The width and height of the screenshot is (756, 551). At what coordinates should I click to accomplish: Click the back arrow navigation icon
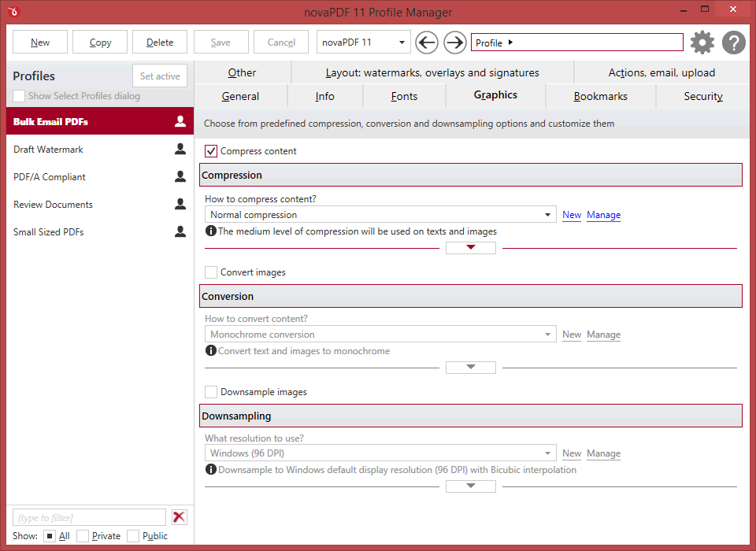427,43
